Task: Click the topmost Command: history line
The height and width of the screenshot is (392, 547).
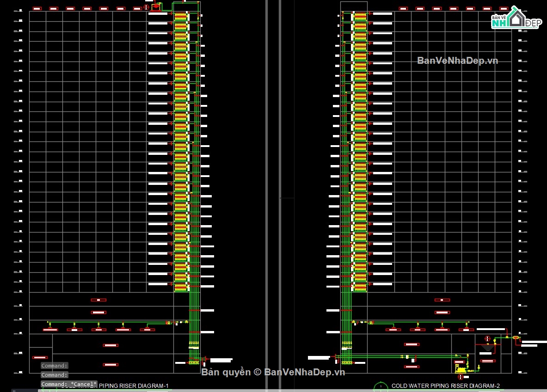Action: pyautogui.click(x=54, y=366)
